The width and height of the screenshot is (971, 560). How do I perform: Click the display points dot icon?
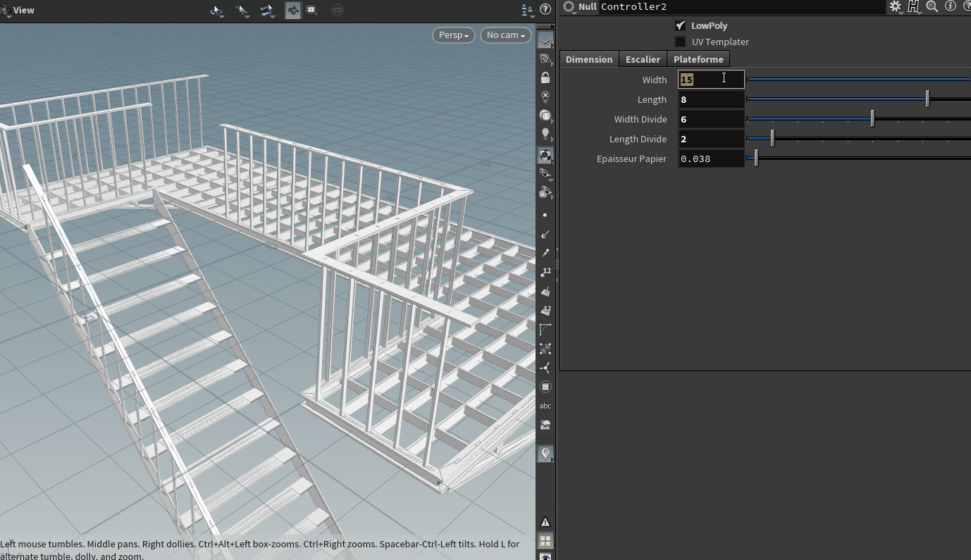[545, 215]
